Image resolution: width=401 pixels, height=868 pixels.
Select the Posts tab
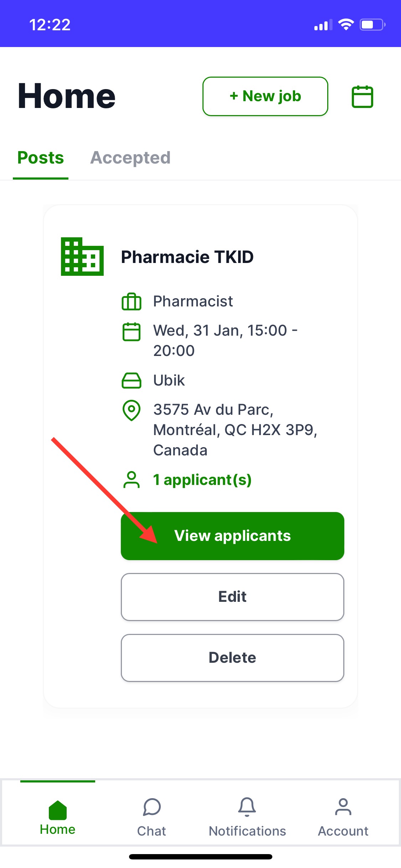41,158
